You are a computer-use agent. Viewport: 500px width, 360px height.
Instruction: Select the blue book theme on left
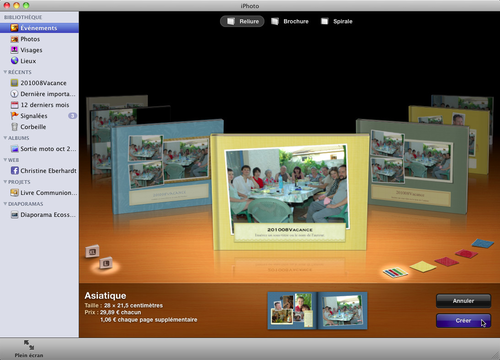168,166
